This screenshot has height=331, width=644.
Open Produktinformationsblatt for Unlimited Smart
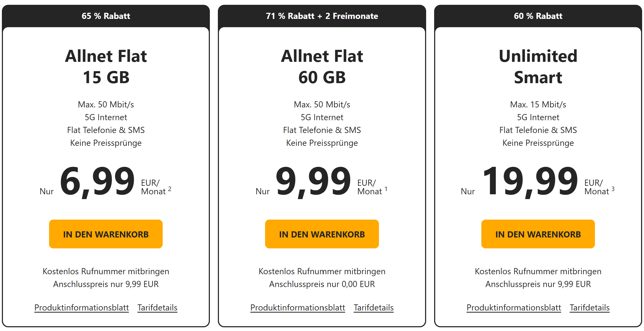[514, 308]
